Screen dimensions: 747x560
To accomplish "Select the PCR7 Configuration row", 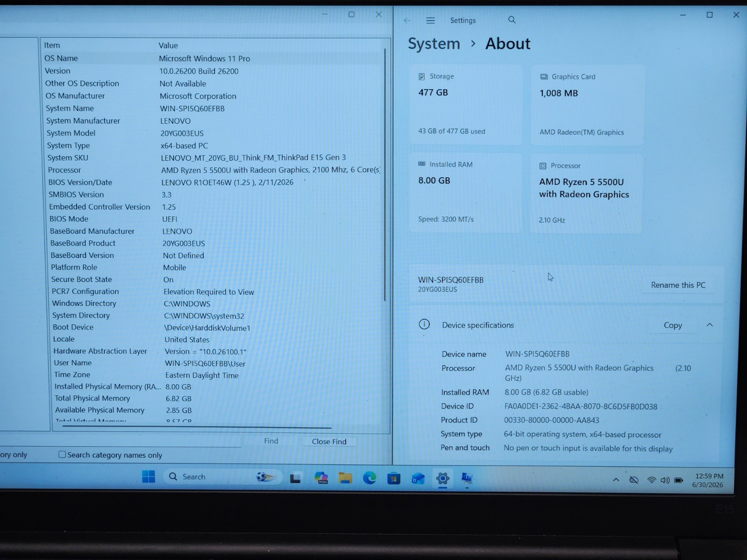I will pyautogui.click(x=216, y=292).
